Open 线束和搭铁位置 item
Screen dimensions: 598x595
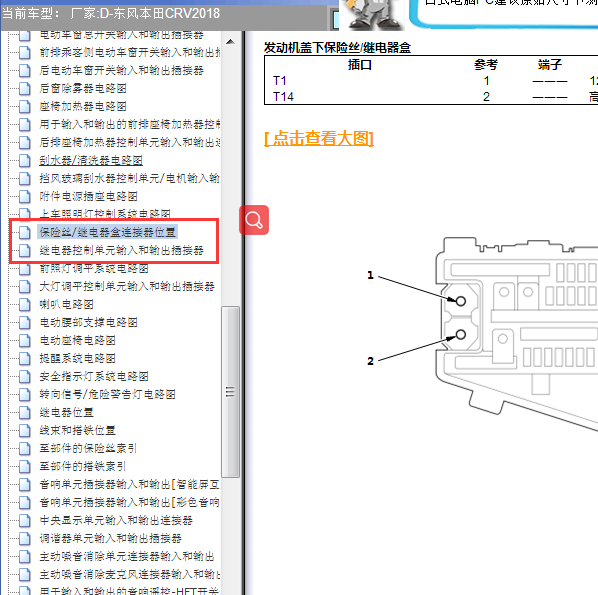pos(77,430)
